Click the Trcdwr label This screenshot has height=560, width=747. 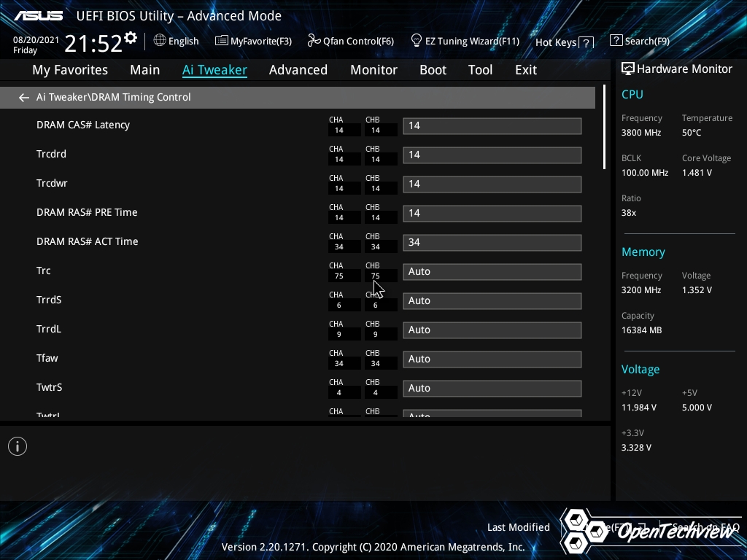[x=52, y=183]
